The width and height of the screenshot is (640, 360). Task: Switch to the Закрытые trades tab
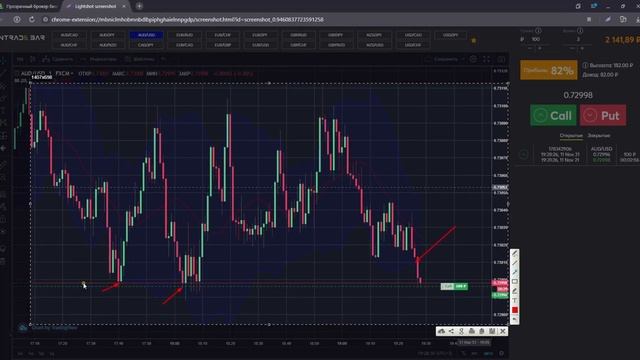[599, 136]
